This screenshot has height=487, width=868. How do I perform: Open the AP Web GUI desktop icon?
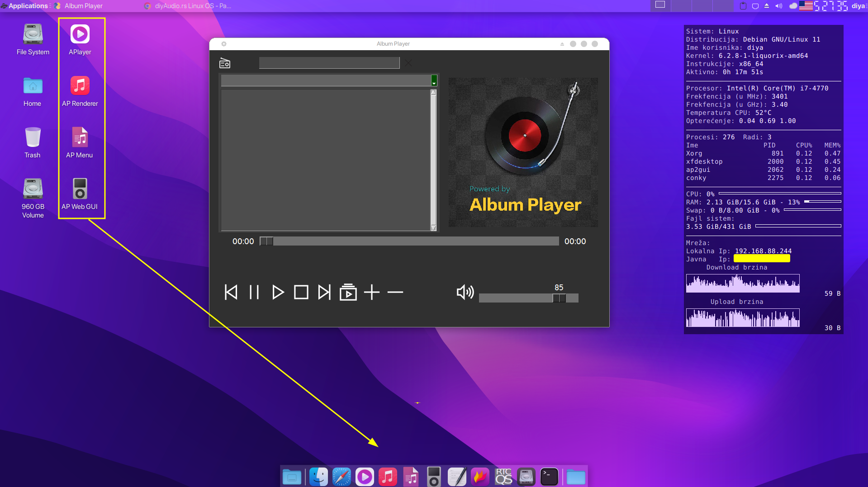tap(80, 194)
